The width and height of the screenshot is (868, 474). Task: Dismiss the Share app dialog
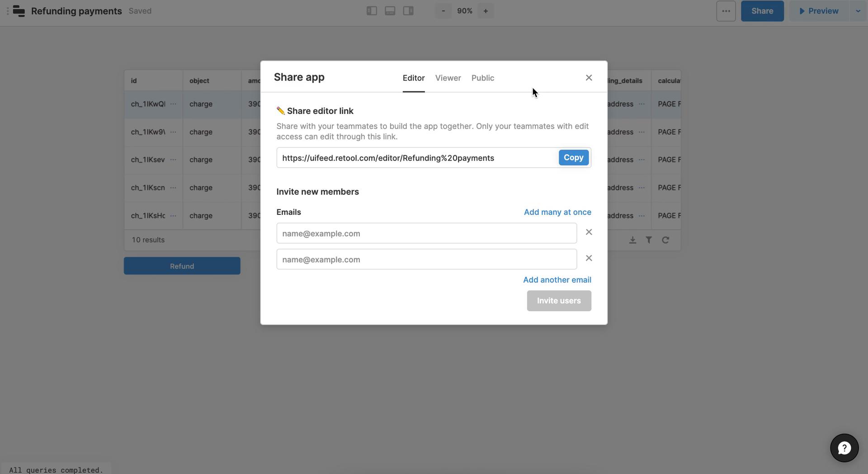point(589,77)
